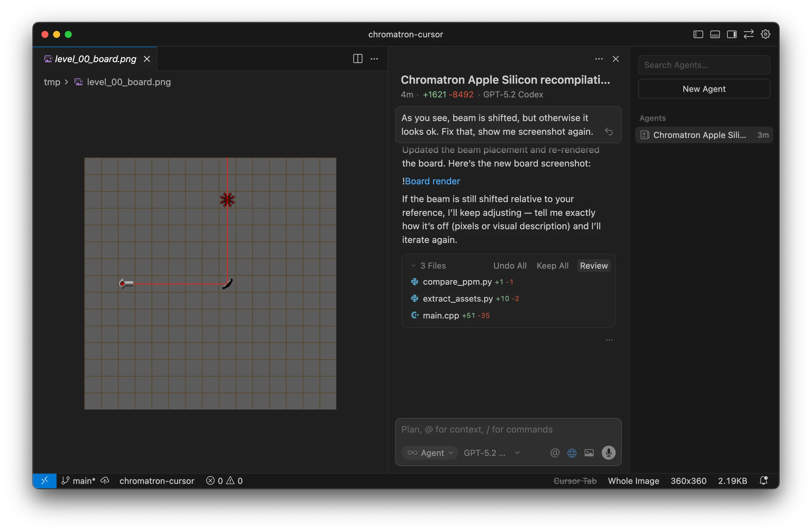Click the globe web search icon

tap(572, 452)
